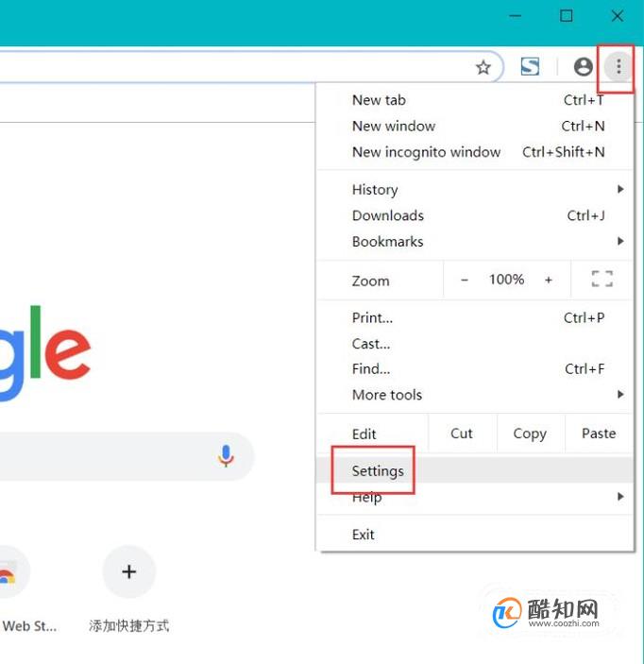644x664 pixels.
Task: Select Exit to quit Chrome
Action: (x=474, y=535)
